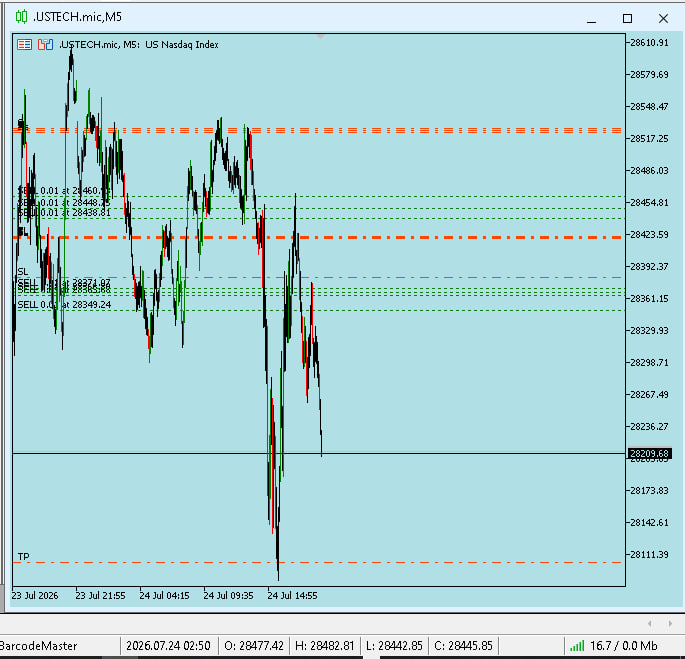The width and height of the screenshot is (685, 659).
Task: Click the connection signal bars icon
Action: (577, 645)
